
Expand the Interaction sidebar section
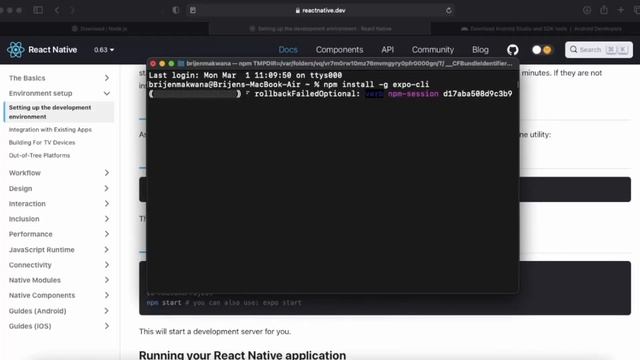point(59,204)
